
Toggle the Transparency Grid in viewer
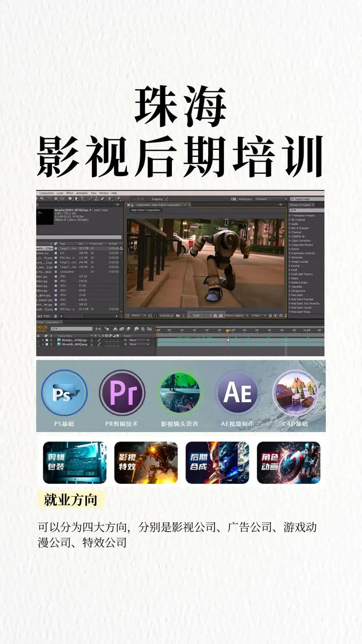coord(220,316)
